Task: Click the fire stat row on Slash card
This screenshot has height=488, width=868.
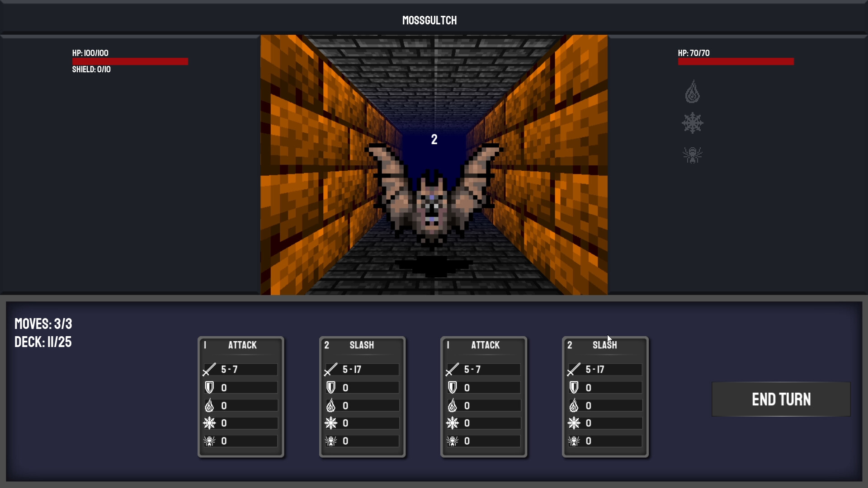Action: 363,406
